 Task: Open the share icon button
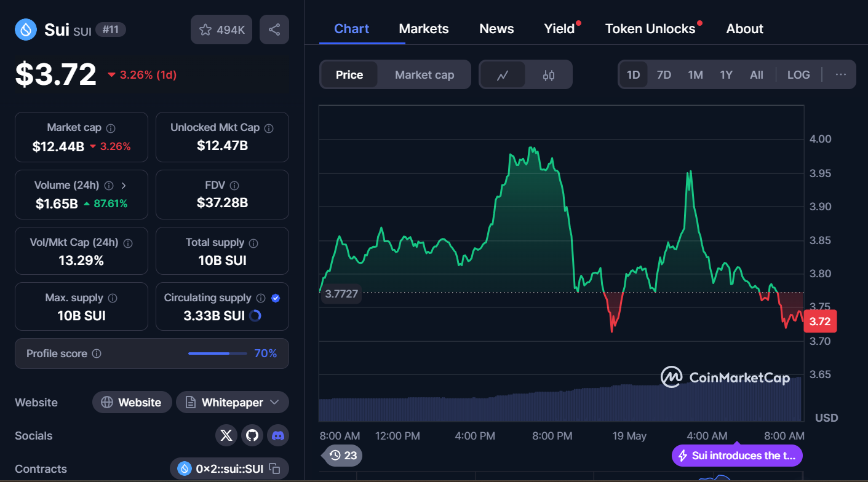pyautogui.click(x=274, y=30)
